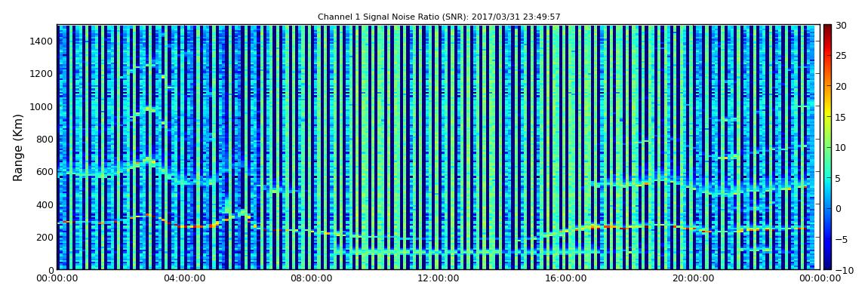Click the "16:00:00" time axis label

[x=565, y=279]
